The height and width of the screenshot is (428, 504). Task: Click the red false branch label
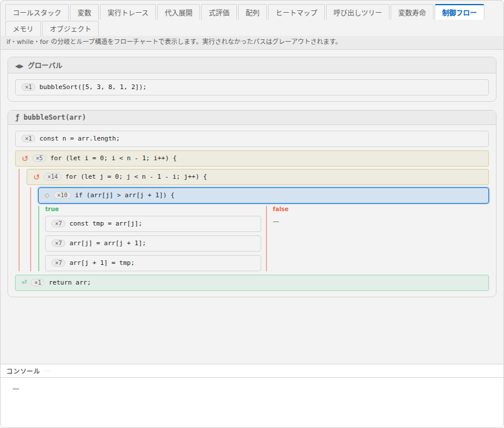pos(280,209)
